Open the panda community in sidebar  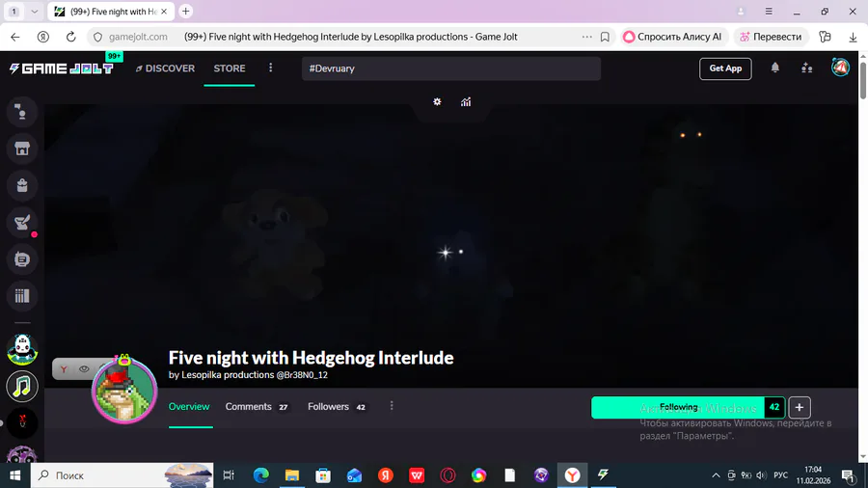pos(22,349)
